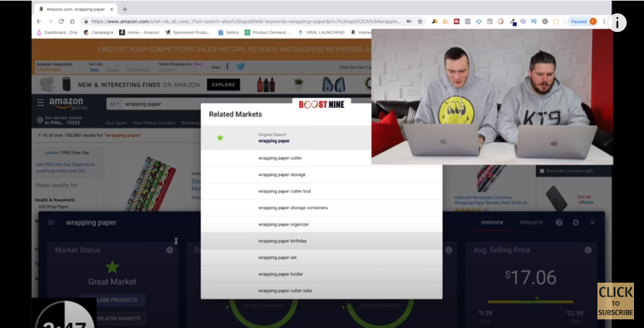Select 'Text' Get Link option in SiteStripe

pyautogui.click(x=94, y=70)
